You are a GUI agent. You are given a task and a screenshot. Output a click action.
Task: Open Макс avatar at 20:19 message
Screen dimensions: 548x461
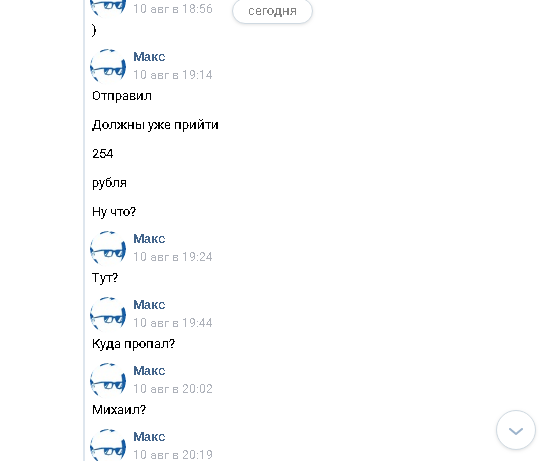pos(108,445)
